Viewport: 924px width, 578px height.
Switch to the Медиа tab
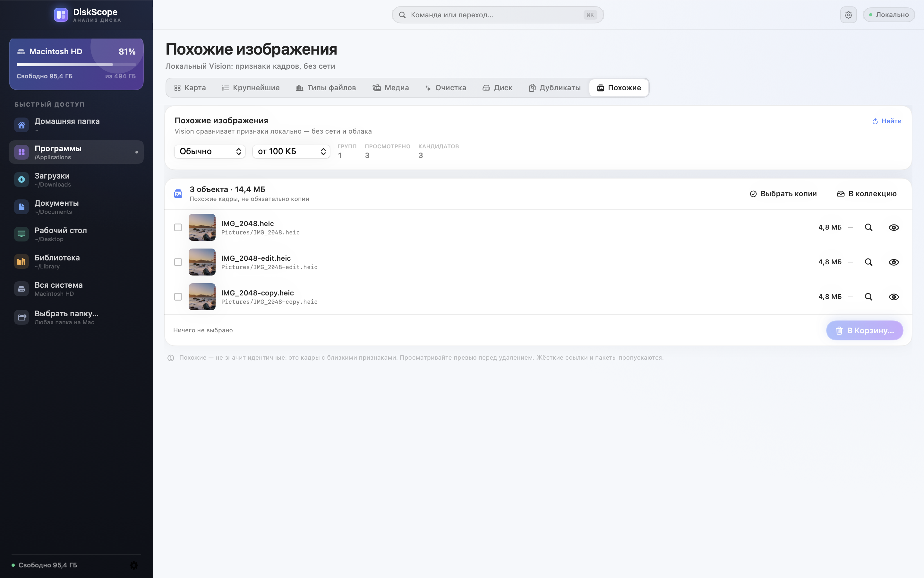(390, 88)
